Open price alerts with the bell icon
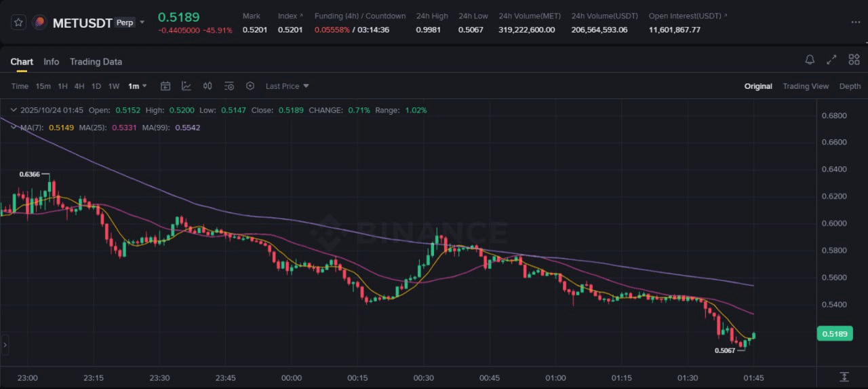868x389 pixels. coord(810,60)
